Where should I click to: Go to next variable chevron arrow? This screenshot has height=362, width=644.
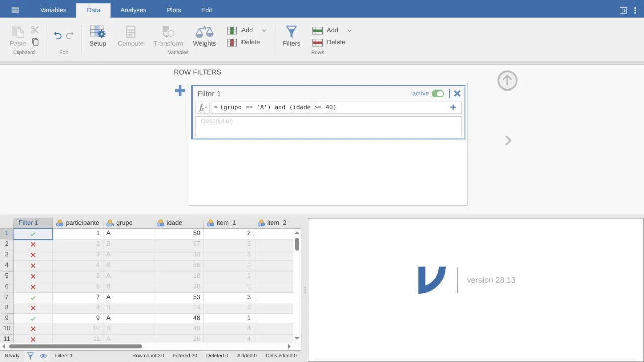click(x=508, y=140)
